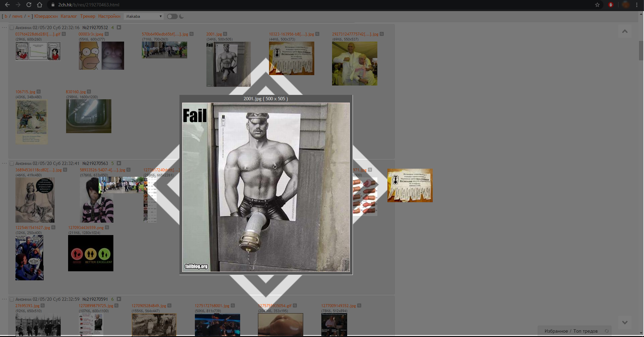
Task: Jump to page bottom with down chevron
Action: (x=625, y=323)
